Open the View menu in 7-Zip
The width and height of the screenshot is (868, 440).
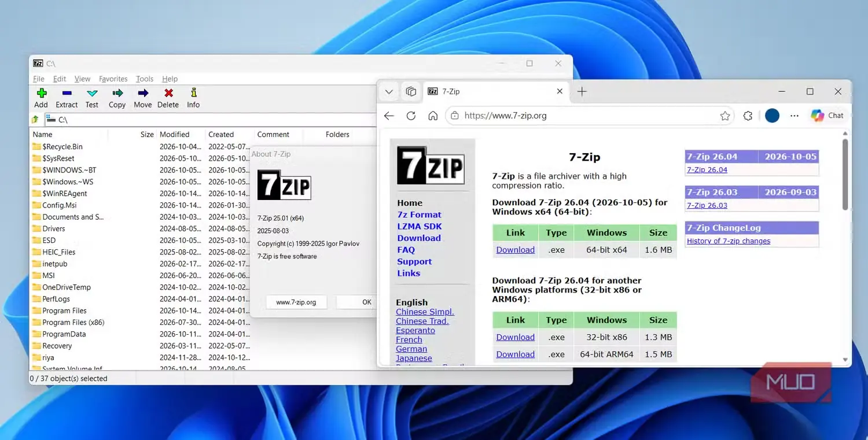82,79
